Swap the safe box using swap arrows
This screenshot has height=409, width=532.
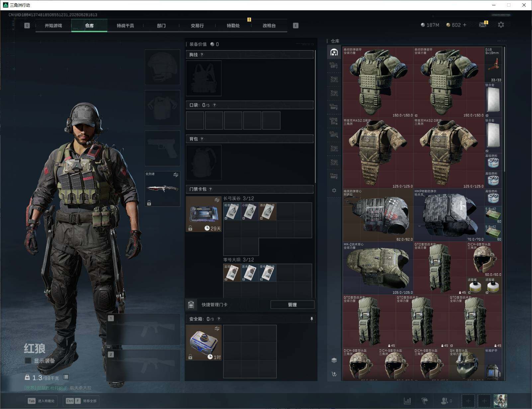pos(217,328)
